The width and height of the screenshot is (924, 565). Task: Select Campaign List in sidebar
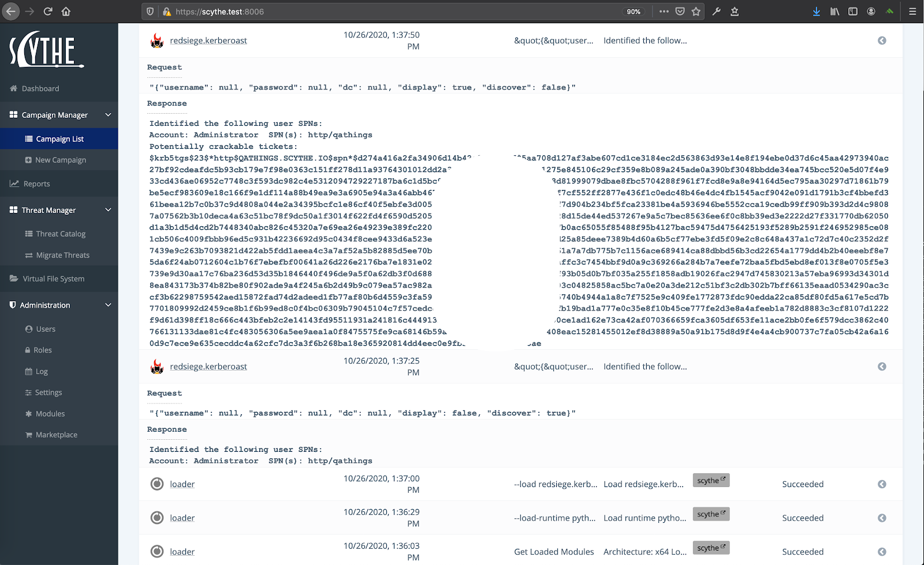[x=59, y=139]
